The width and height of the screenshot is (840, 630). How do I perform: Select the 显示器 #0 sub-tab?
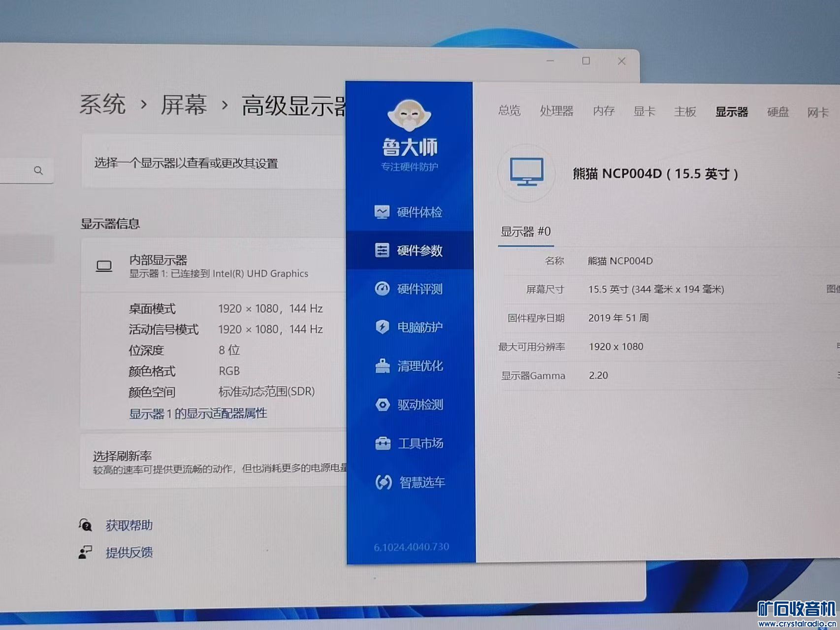tap(525, 232)
